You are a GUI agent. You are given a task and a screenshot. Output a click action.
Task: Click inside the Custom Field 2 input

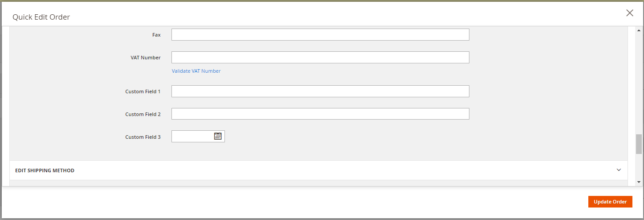point(320,114)
